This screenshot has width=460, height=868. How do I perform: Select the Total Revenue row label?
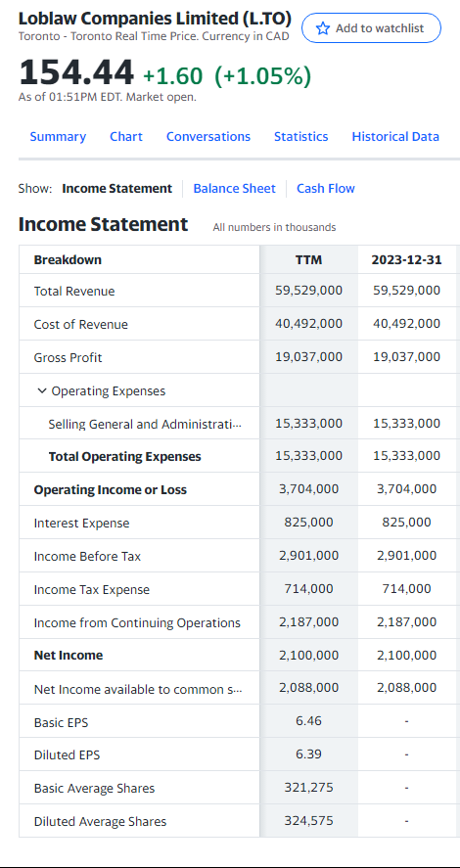tap(74, 292)
